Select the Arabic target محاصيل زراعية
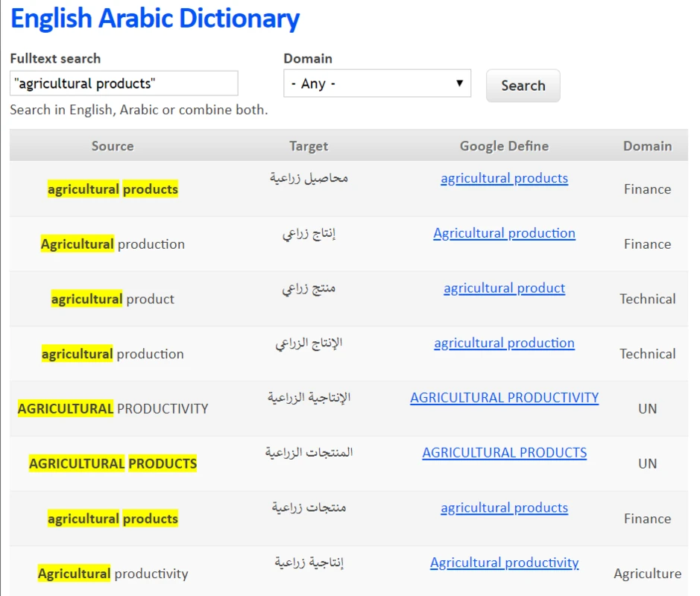 309,178
